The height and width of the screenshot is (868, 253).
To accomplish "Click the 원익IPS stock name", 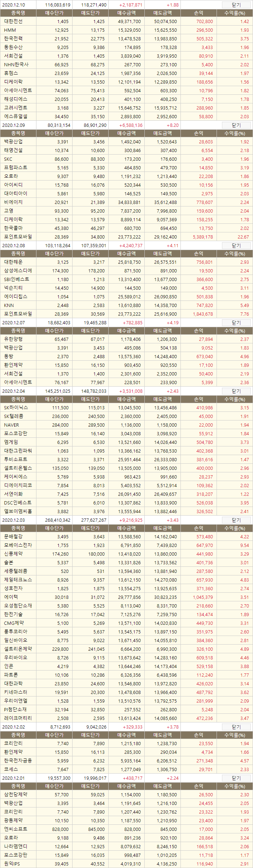I will 13,864.
